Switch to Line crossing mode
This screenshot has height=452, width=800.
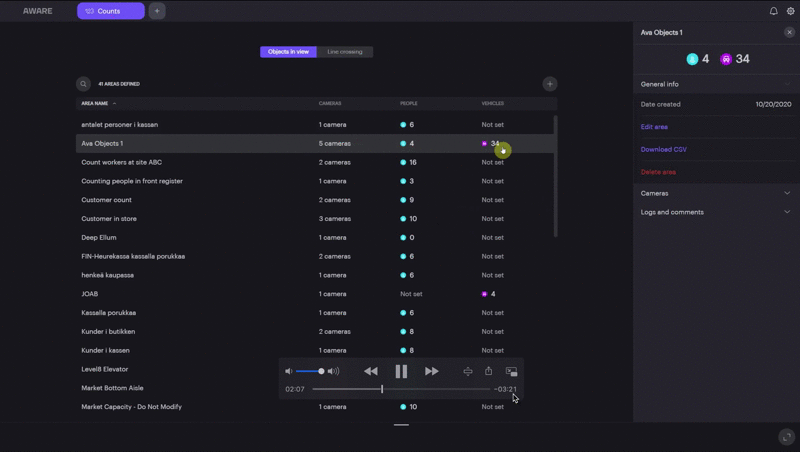pos(345,52)
